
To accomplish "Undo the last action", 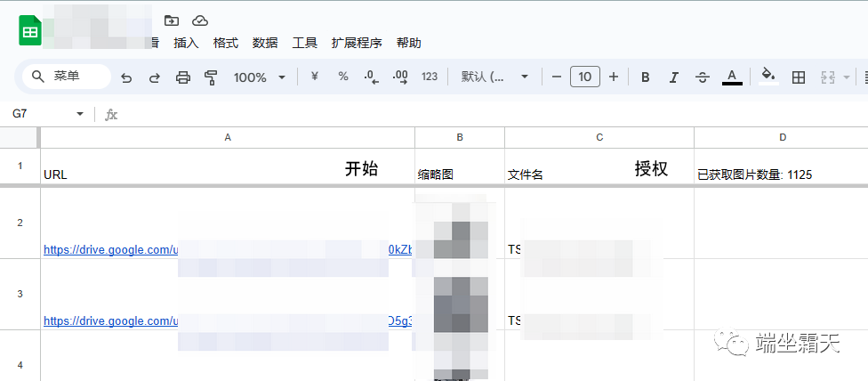I will pos(126,77).
